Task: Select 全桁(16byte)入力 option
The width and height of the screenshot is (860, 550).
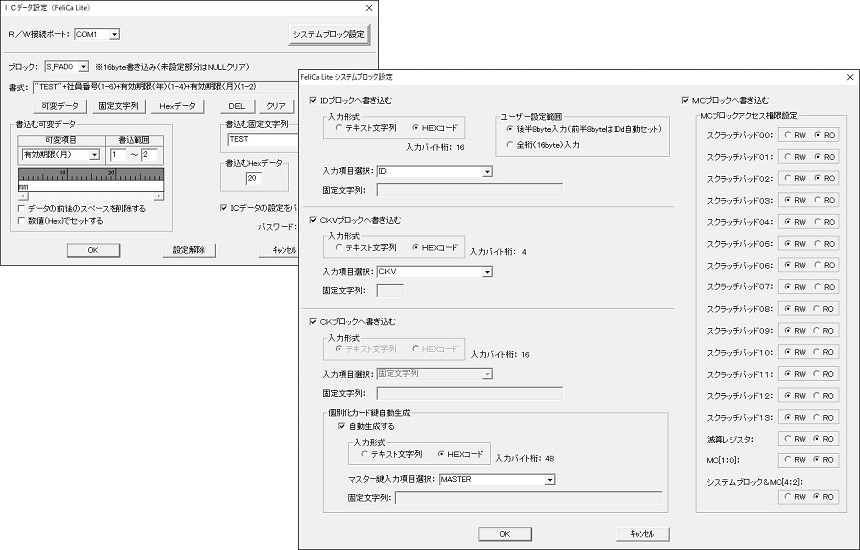Action: (510, 145)
